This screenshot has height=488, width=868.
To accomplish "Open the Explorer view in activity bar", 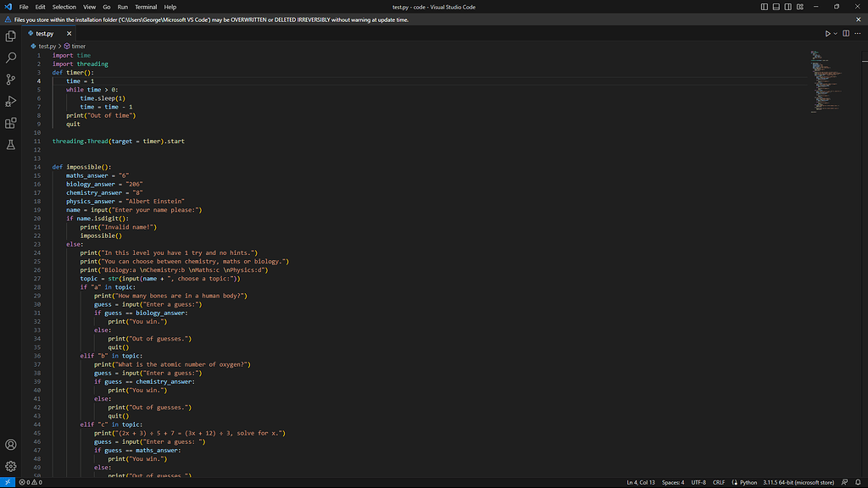I will pyautogui.click(x=10, y=36).
